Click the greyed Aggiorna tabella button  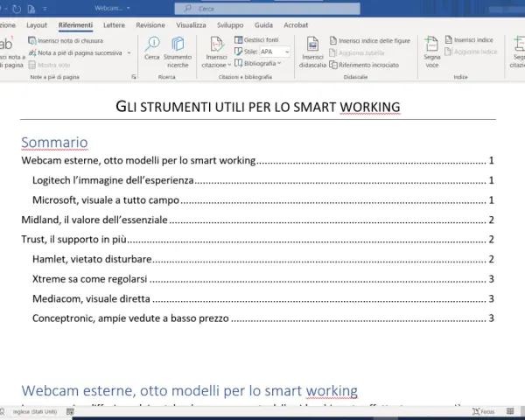(x=357, y=52)
